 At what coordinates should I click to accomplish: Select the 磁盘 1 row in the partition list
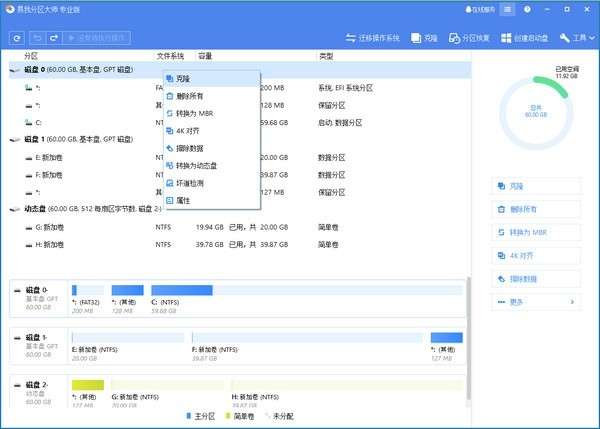240,139
